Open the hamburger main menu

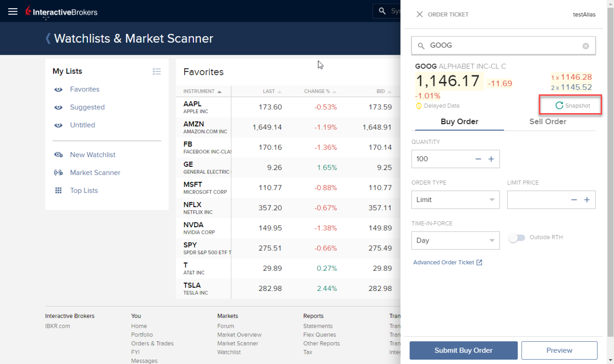pos(13,11)
